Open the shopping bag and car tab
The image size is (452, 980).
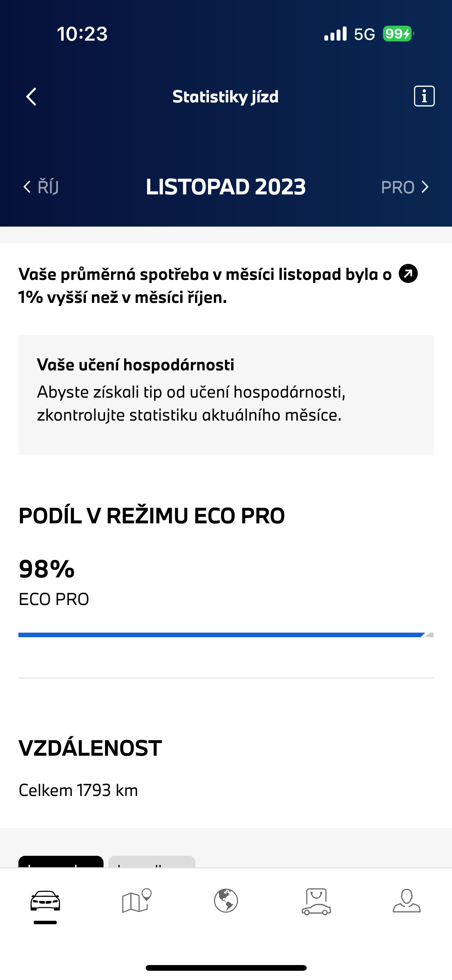coord(316,902)
